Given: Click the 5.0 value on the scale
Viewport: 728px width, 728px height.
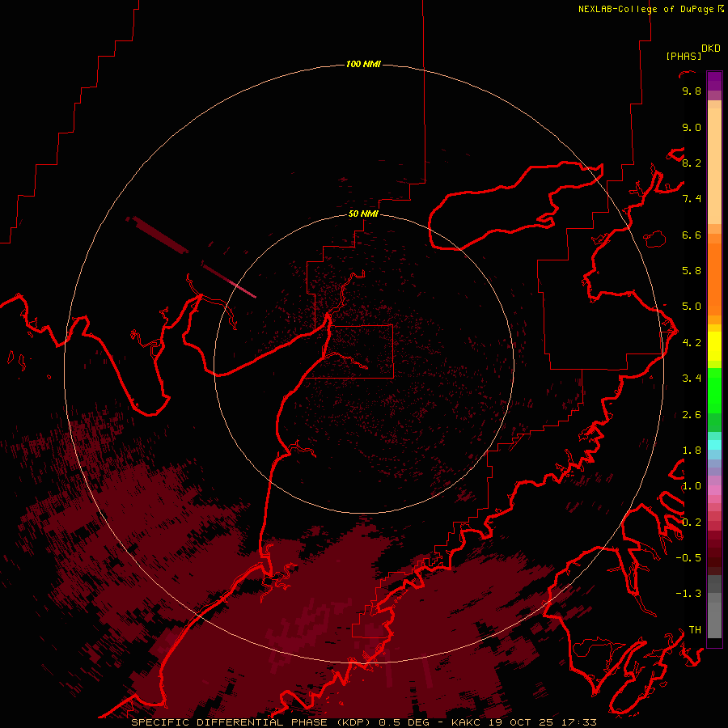Looking at the screenshot, I should [692, 307].
